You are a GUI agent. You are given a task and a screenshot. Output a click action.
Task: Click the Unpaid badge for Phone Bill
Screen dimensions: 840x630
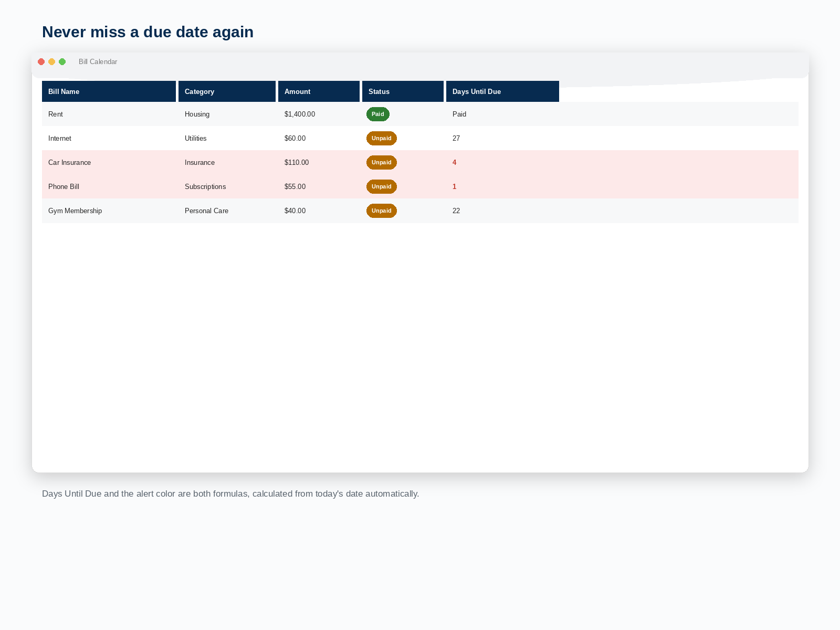tap(382, 186)
